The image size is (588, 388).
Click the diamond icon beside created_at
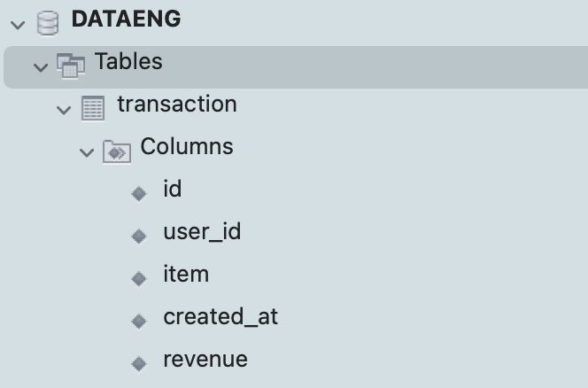138,320
